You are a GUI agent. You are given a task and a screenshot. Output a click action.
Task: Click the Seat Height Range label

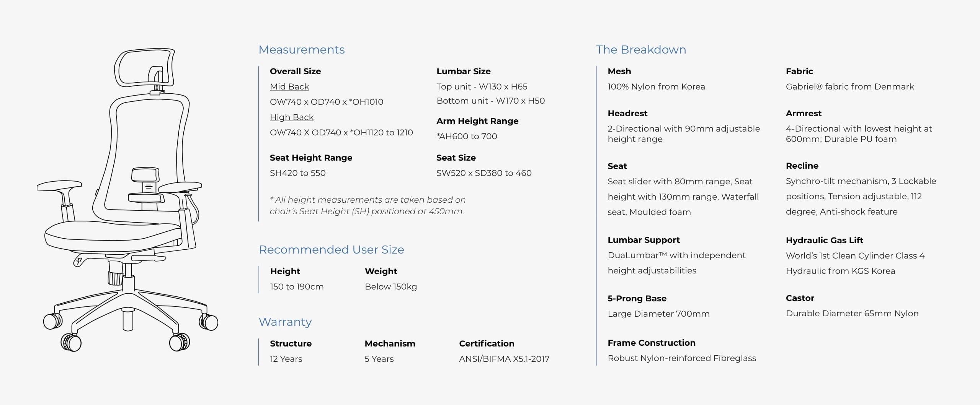311,158
